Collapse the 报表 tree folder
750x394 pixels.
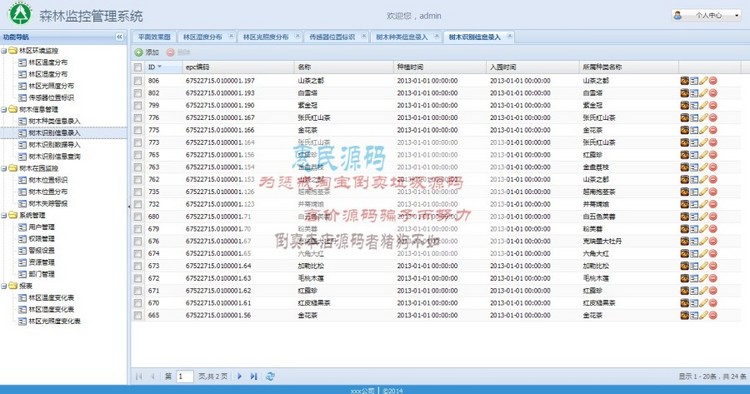(x=4, y=286)
